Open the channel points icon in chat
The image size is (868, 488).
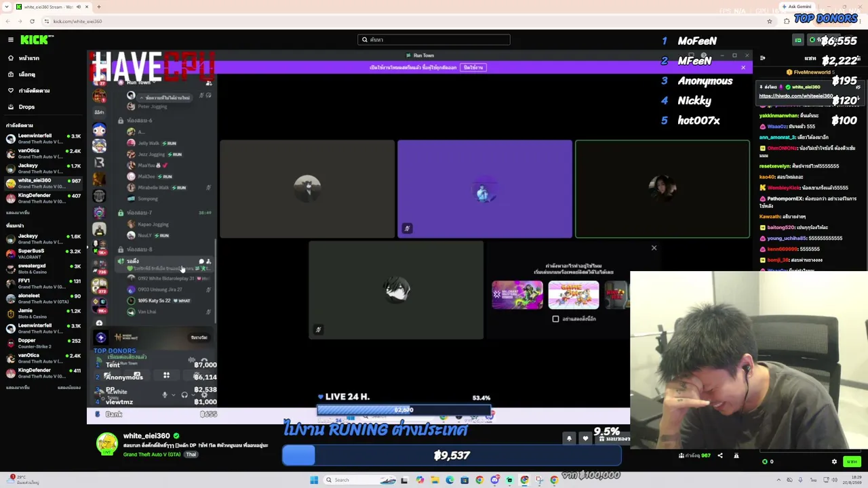coord(765,462)
